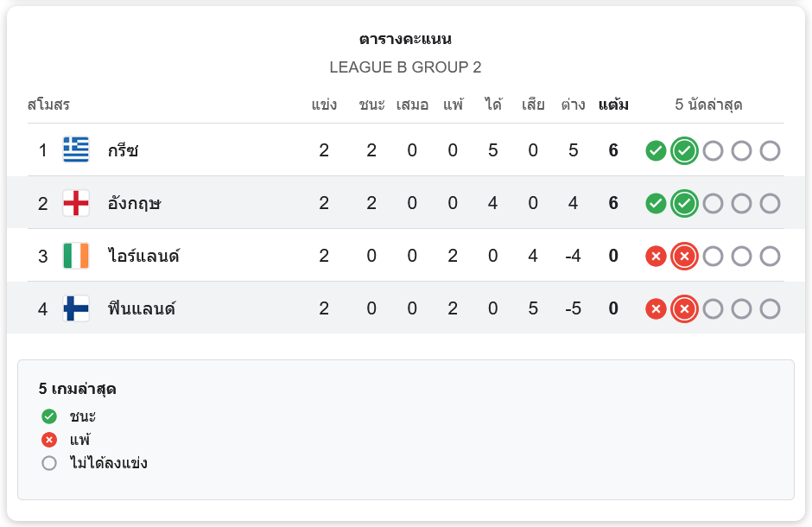Viewport: 812px width, 527px height.
Task: Click the Greece flag icon
Action: coord(76,149)
